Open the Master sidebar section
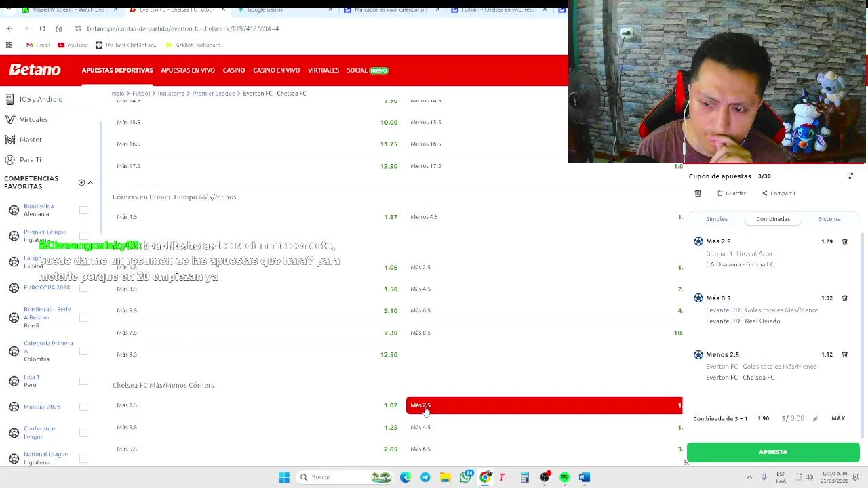 pyautogui.click(x=31, y=139)
